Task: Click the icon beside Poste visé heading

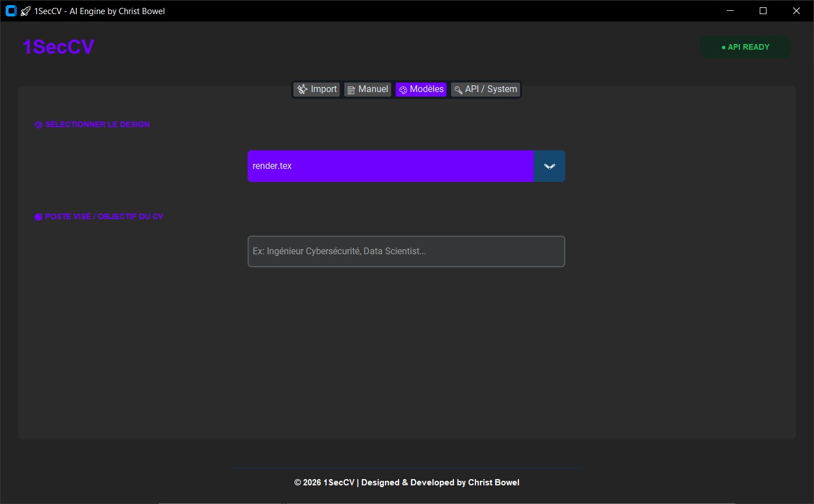Action: coord(38,217)
